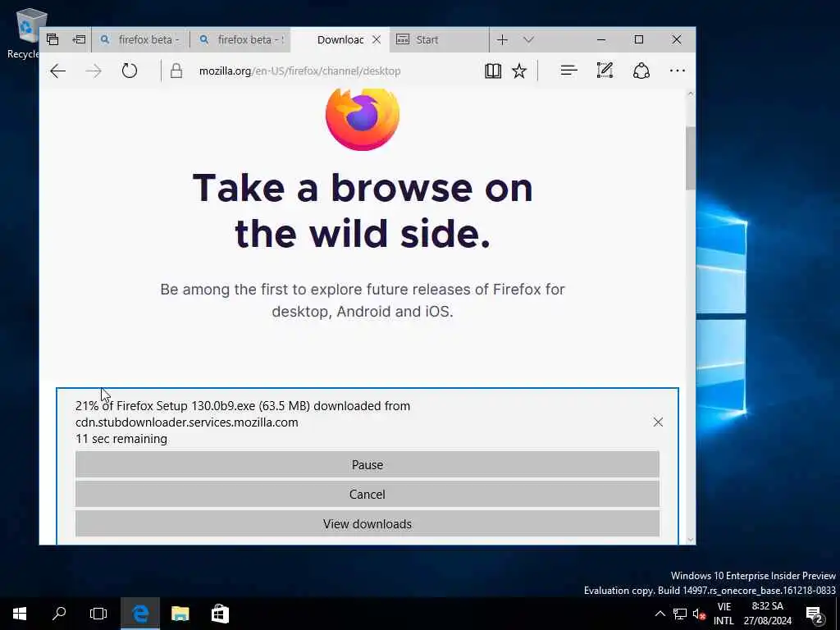Open the Share icon in Edge
840x630 pixels.
[x=641, y=71]
